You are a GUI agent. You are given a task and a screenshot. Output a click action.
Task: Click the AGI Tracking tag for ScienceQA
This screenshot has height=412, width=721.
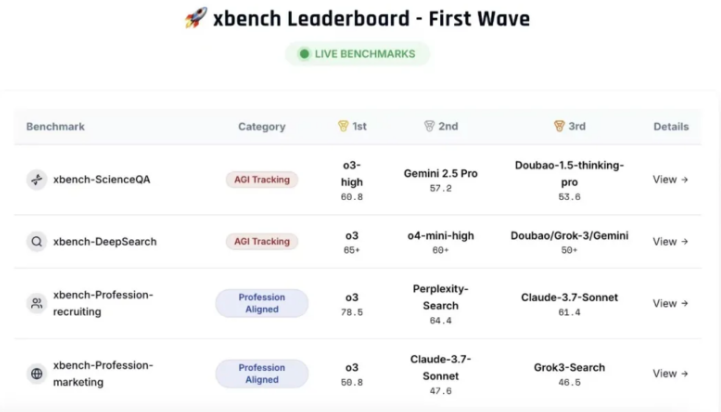(262, 180)
